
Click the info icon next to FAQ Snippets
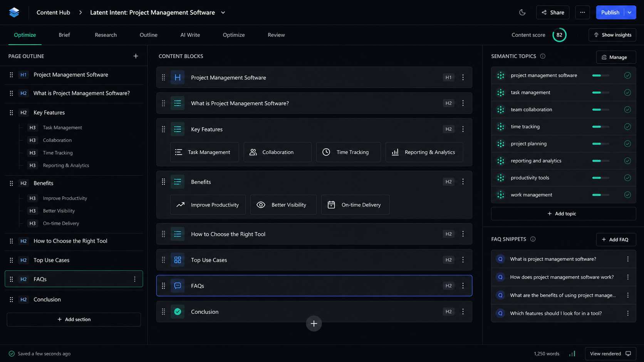[x=533, y=239]
